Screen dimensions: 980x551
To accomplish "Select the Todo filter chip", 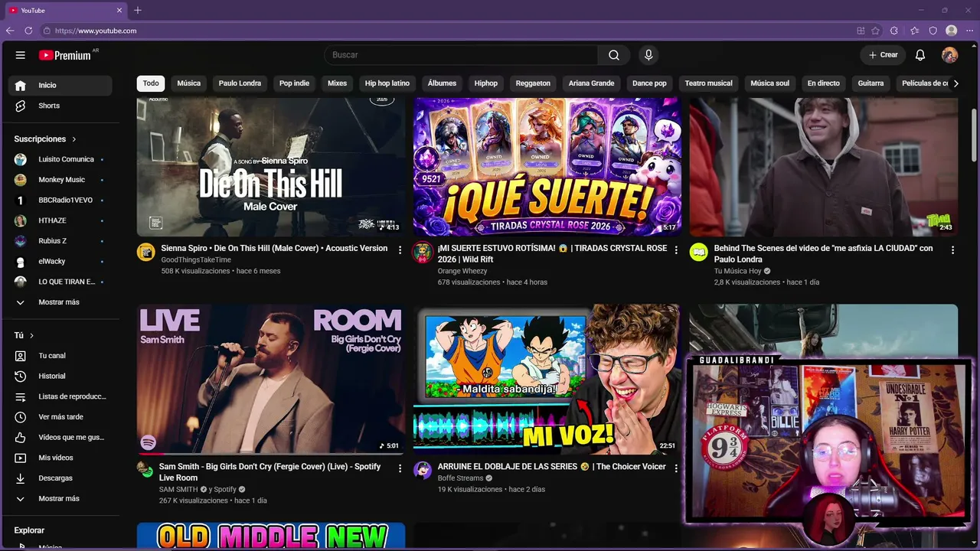I will pyautogui.click(x=151, y=83).
